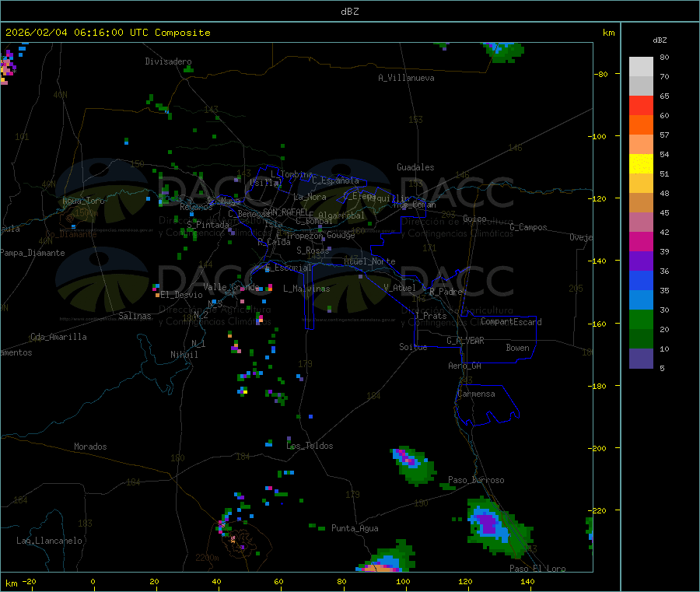The image size is (700, 592).
Task: Click the 2026/02/04 06:16:00 UTC Composite timestamp
Action: [x=107, y=33]
